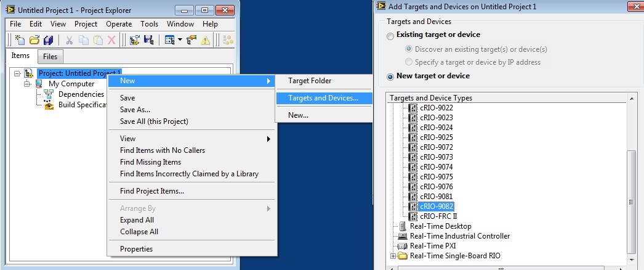The image size is (644, 270).
Task: Select Discover an existing target radio button
Action: (409, 49)
